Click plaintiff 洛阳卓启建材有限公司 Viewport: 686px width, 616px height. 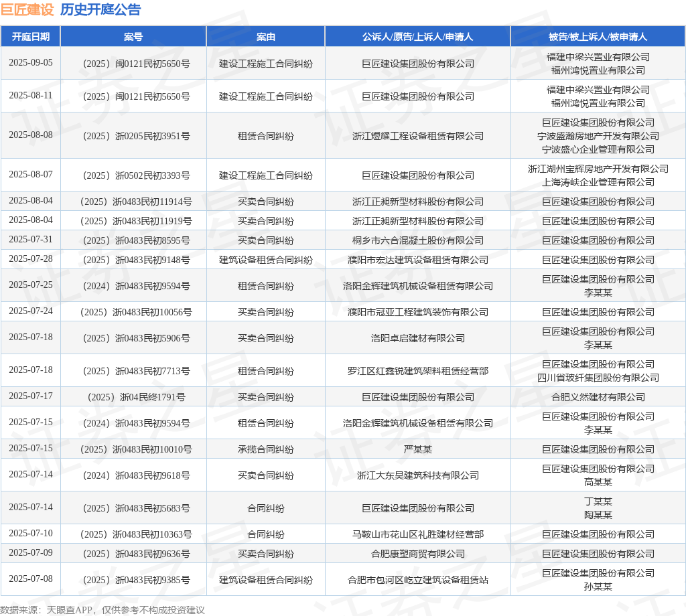(x=418, y=338)
